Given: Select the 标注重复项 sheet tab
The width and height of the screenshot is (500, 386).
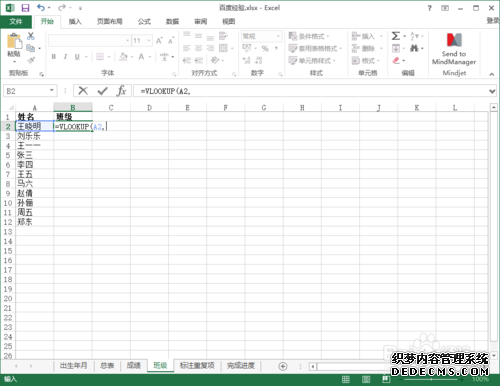Looking at the screenshot, I should coord(197,366).
